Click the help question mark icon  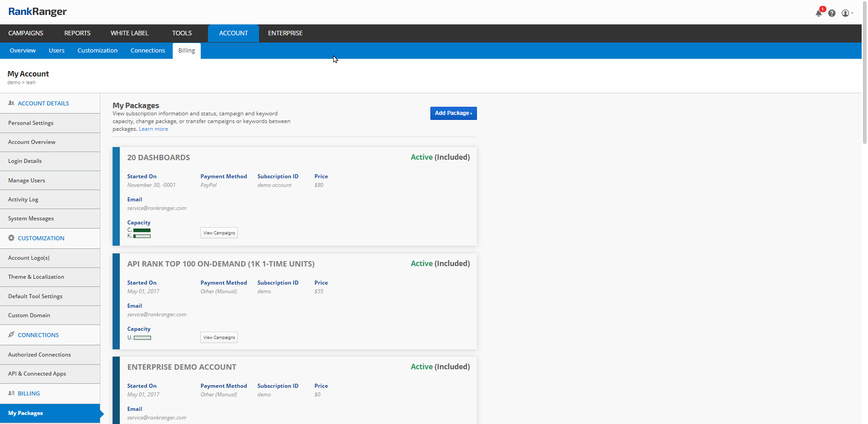832,13
